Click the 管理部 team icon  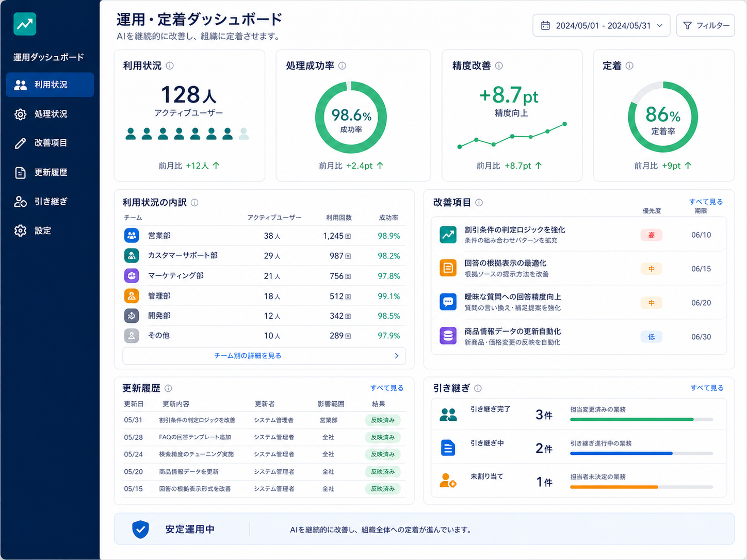pos(132,296)
